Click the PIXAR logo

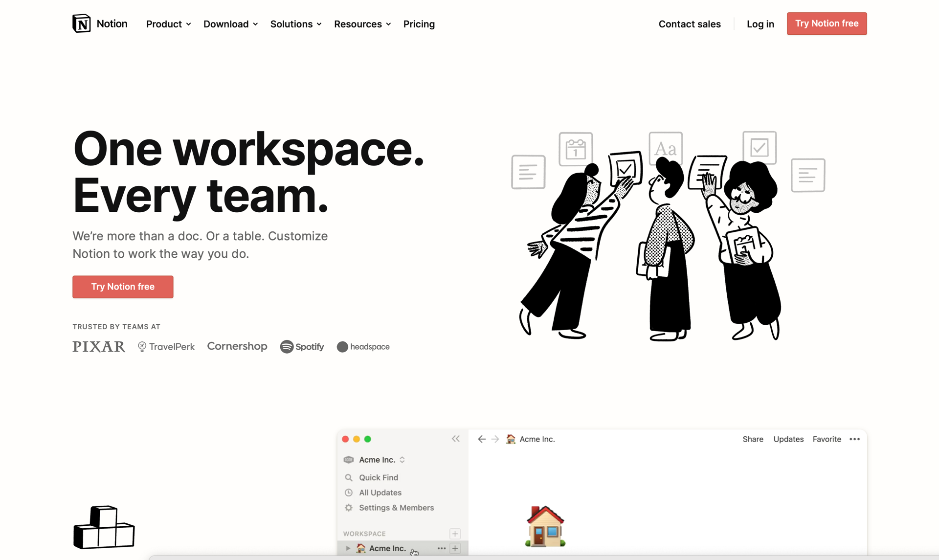(x=99, y=347)
